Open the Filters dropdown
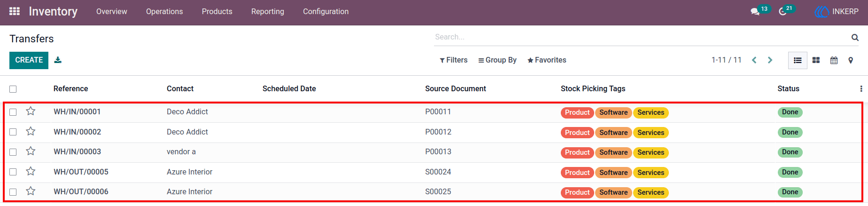Viewport: 868px width, 206px height. click(x=454, y=60)
